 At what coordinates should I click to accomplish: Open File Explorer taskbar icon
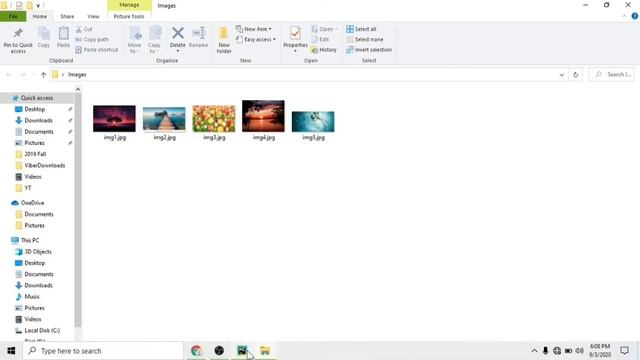(265, 351)
